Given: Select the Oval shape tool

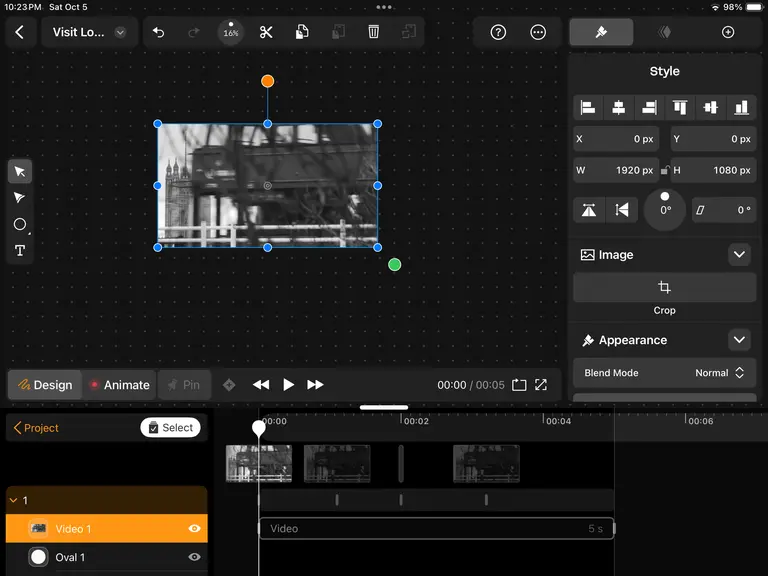Looking at the screenshot, I should point(20,224).
